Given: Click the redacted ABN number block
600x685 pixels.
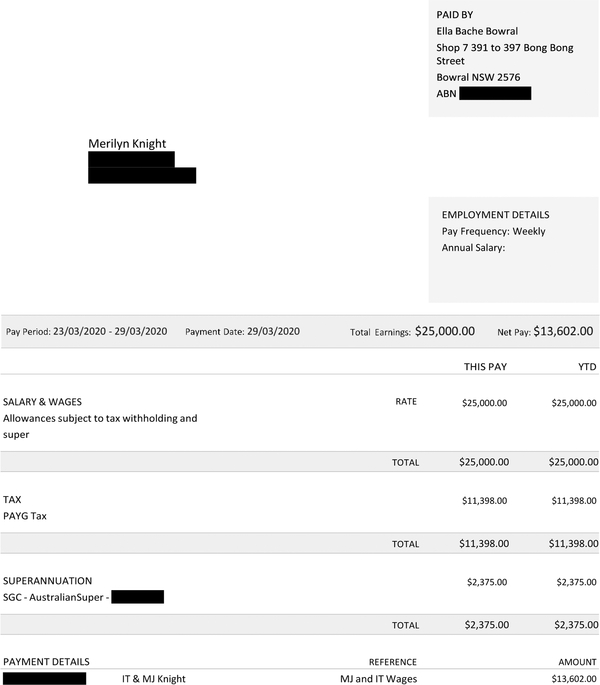Looking at the screenshot, I should click(495, 93).
